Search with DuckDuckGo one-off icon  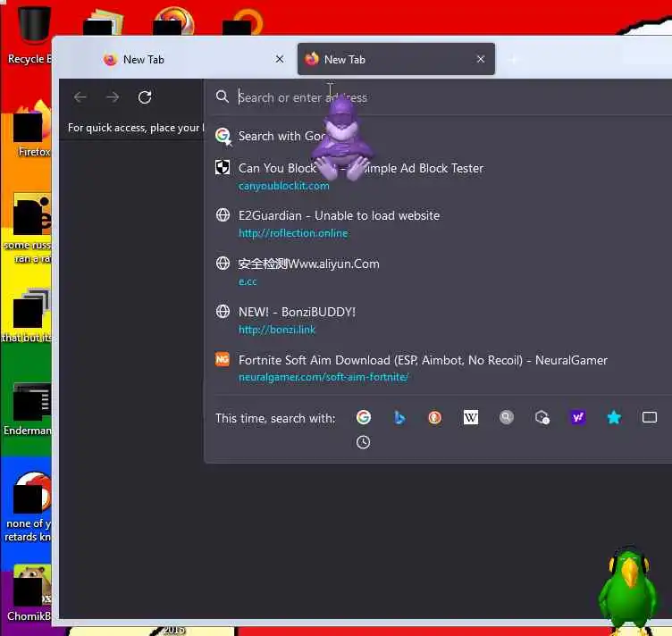434,417
